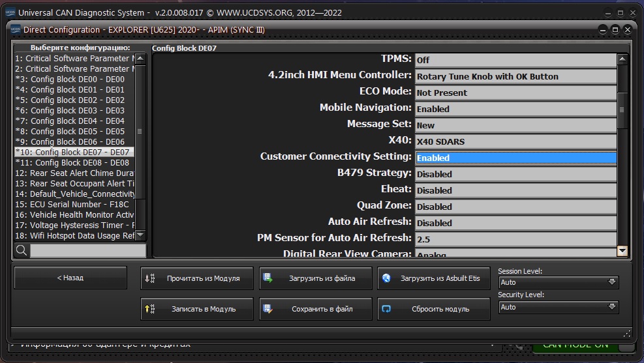Click the Auto Air Refresh Disabled value
The height and width of the screenshot is (363, 644).
(x=515, y=223)
